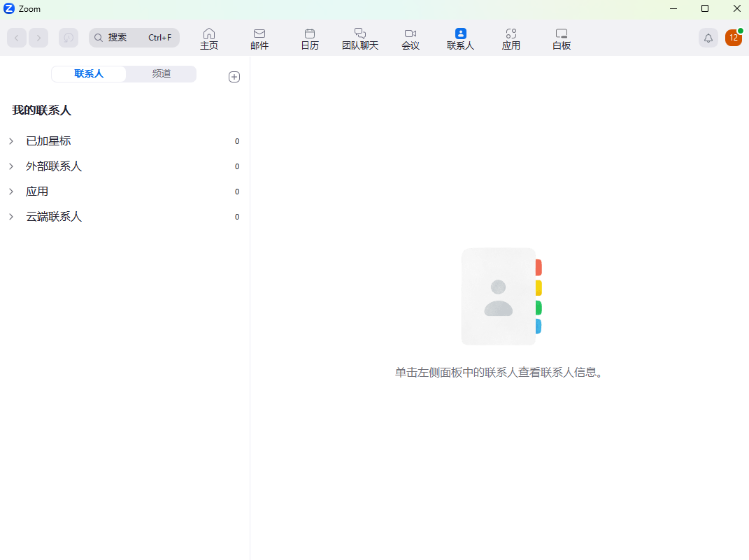Open the 邮件 (Mail) icon
Image resolution: width=749 pixels, height=560 pixels.
[259, 38]
